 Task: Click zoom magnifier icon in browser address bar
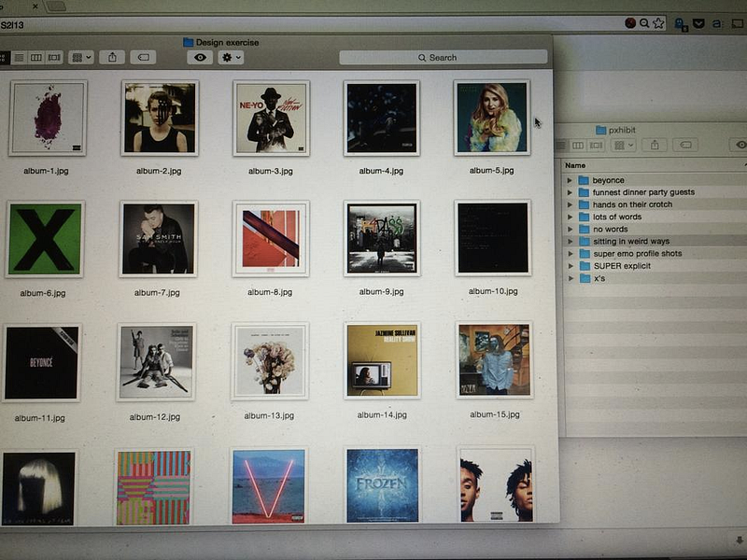(x=644, y=22)
